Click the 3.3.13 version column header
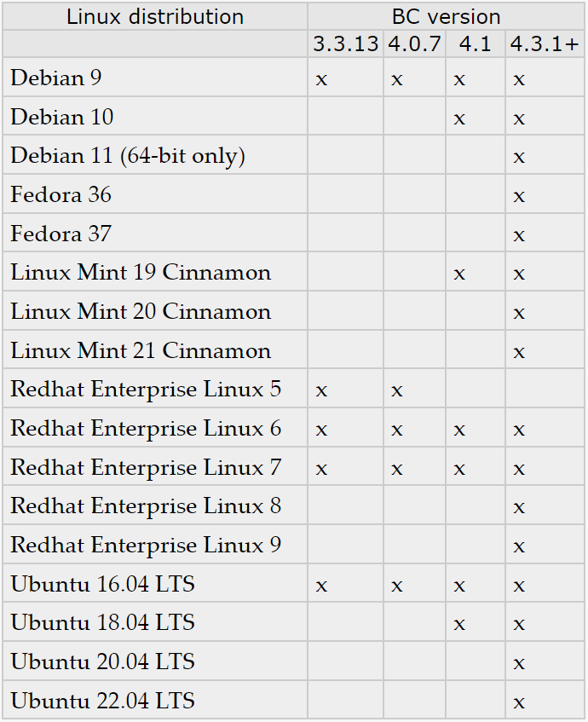Image resolution: width=588 pixels, height=722 pixels. point(345,44)
